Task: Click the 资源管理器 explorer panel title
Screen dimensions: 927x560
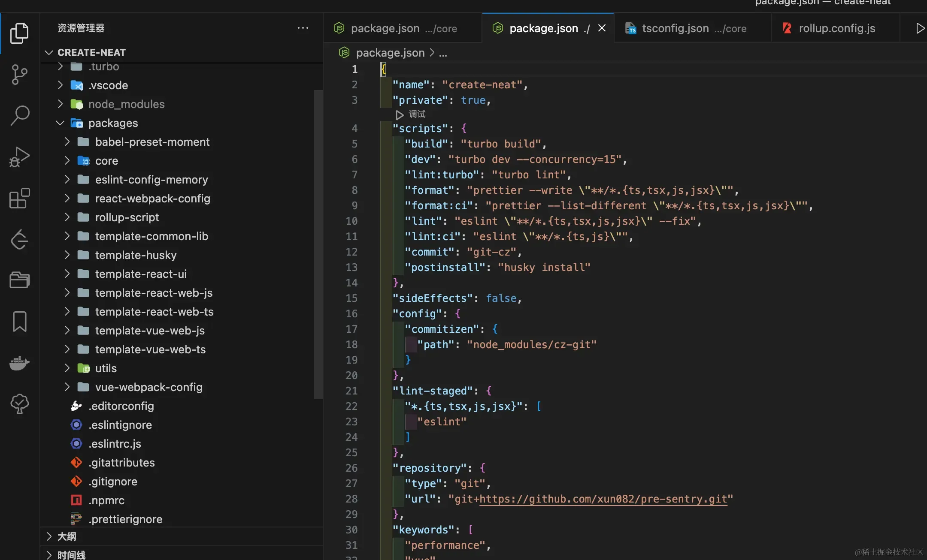Action: [x=81, y=28]
